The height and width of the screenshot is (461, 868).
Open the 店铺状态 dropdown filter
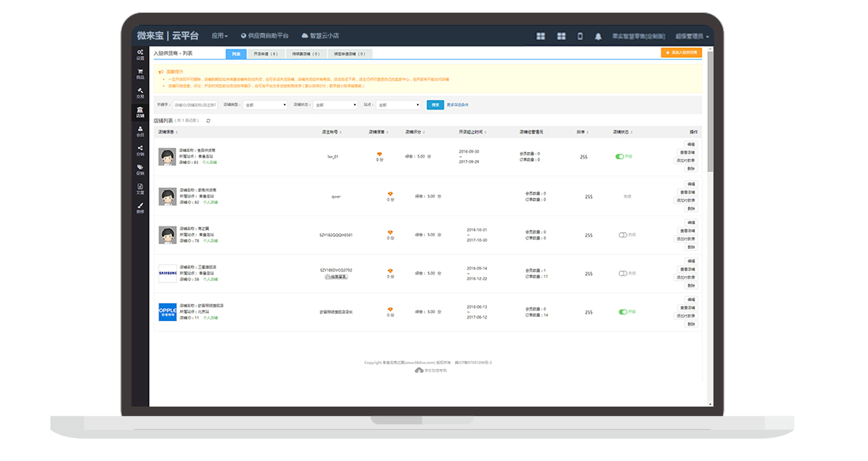[336, 105]
